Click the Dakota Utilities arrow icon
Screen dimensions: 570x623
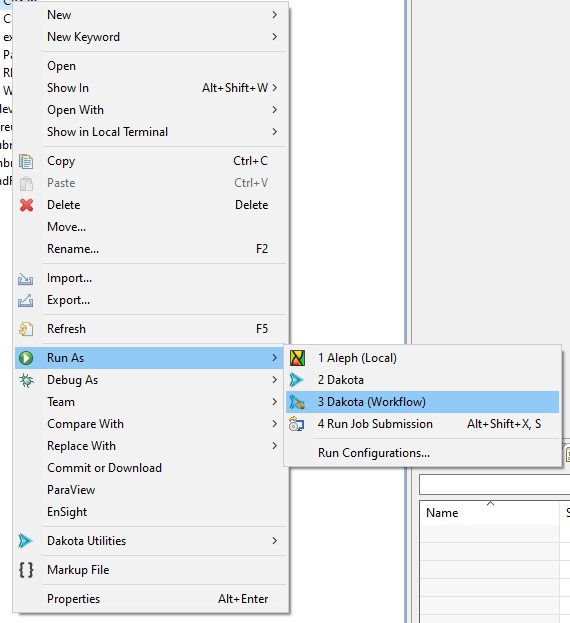coord(25,541)
